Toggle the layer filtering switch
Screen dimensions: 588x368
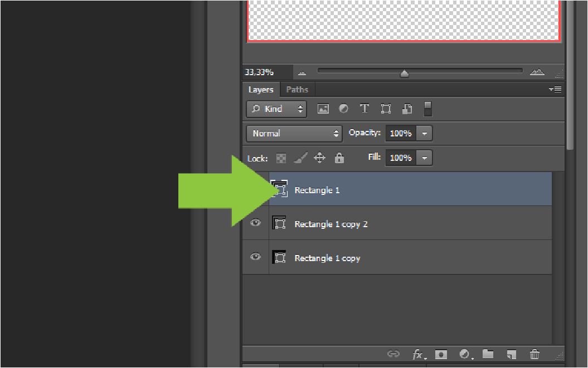tap(428, 109)
